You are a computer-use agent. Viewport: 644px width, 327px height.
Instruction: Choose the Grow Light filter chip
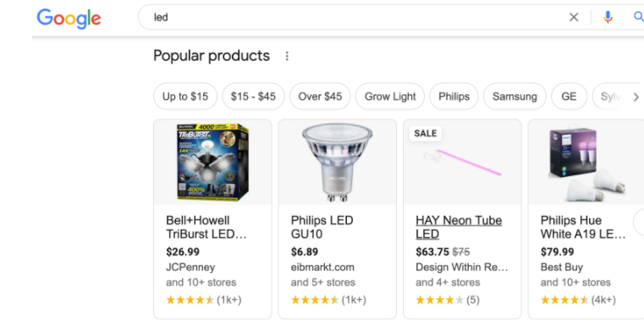point(390,97)
